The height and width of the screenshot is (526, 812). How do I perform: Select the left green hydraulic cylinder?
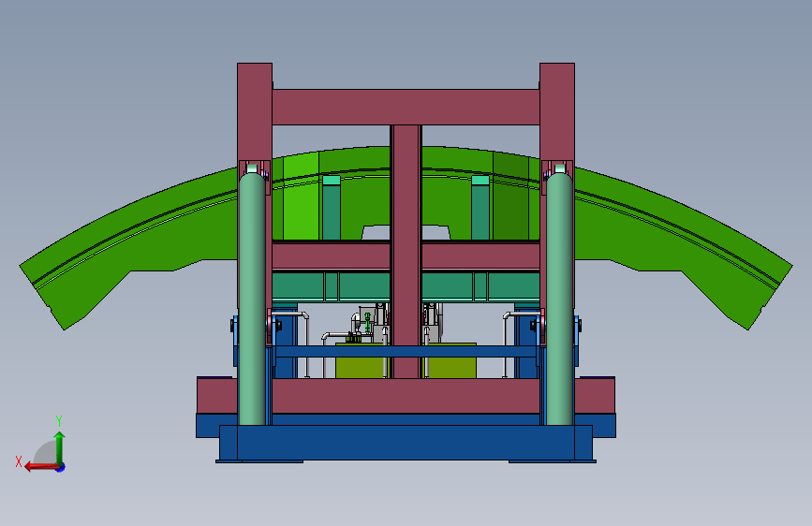click(252, 299)
